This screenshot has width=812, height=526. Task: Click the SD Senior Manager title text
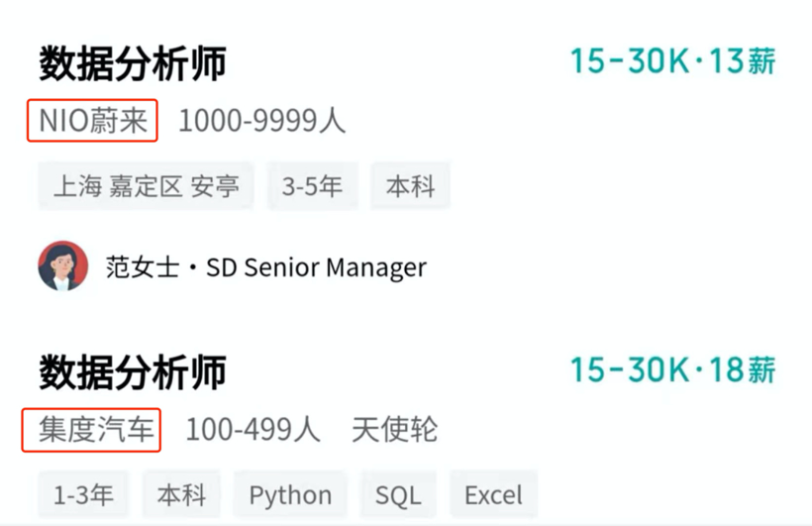tap(316, 266)
